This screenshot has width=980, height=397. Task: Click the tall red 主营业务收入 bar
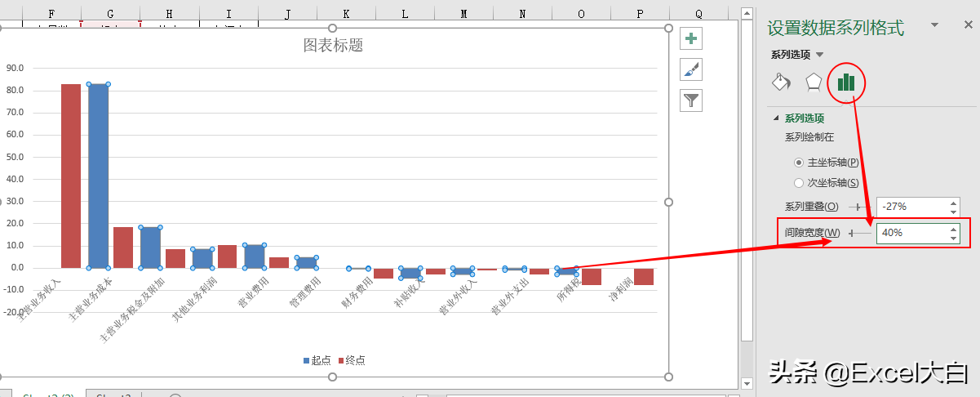71,176
